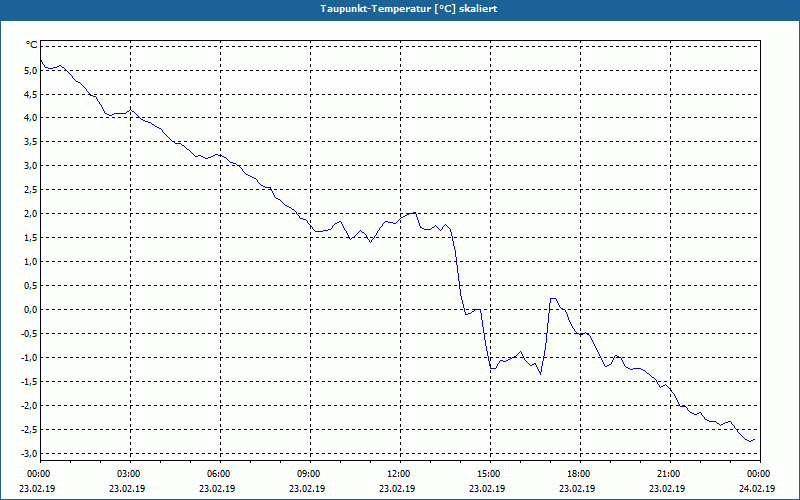This screenshot has width=800, height=500.
Task: Select the '06:00' time label
Action: point(218,474)
